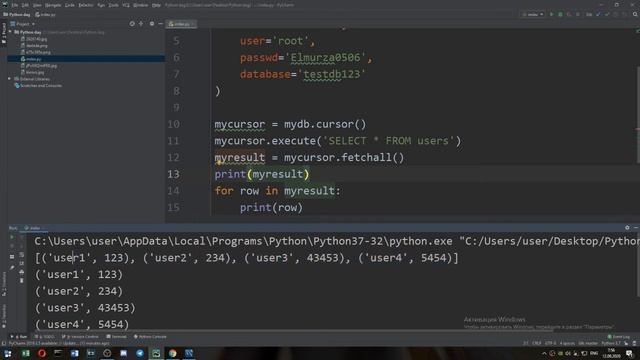The image size is (640, 360).
Task: Click the green Run button in toolbar
Action: coord(551,14)
